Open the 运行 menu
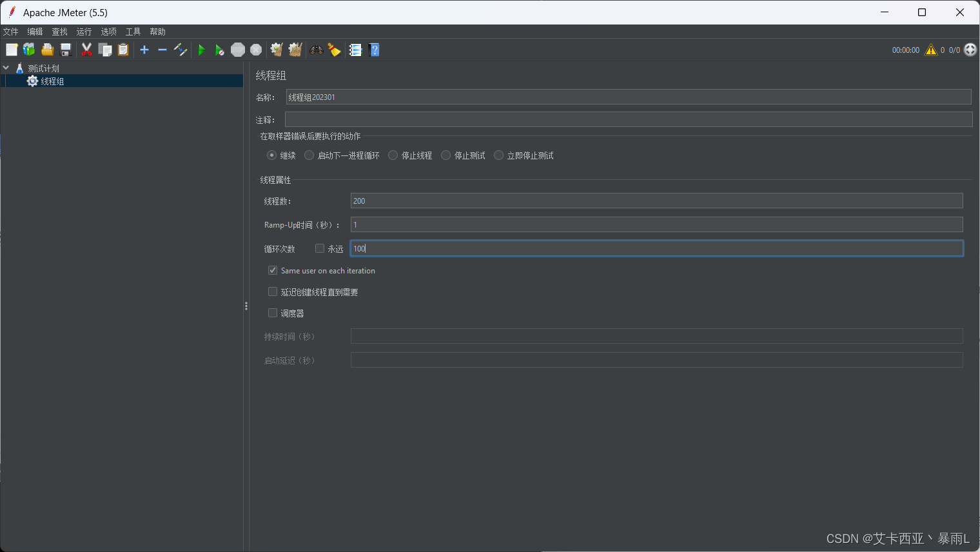 [x=84, y=32]
